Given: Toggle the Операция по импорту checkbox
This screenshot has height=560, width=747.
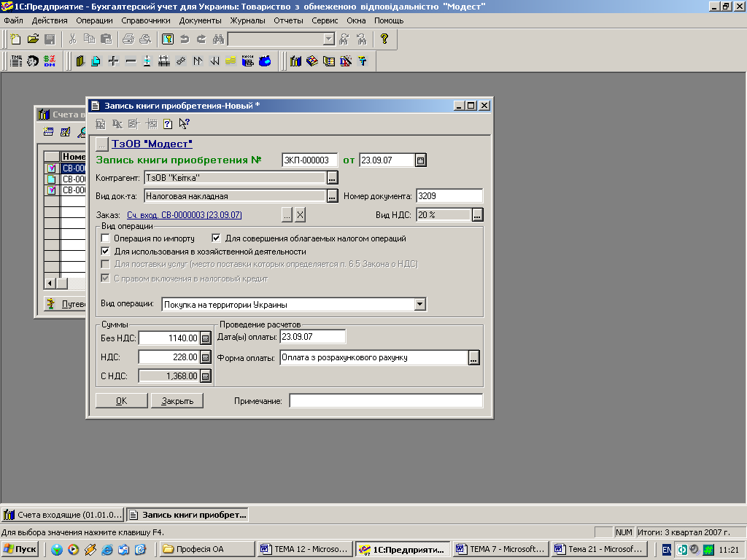Looking at the screenshot, I should coord(106,238).
